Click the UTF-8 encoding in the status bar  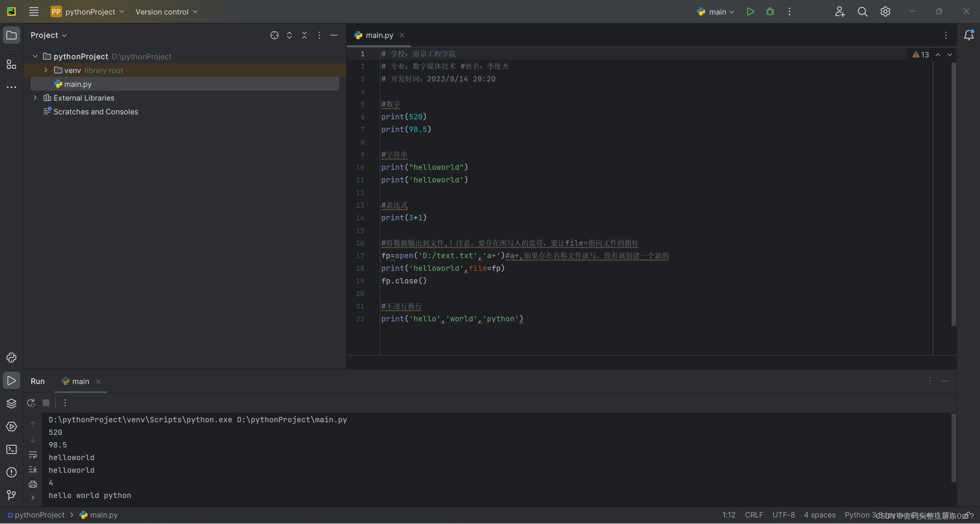point(783,515)
